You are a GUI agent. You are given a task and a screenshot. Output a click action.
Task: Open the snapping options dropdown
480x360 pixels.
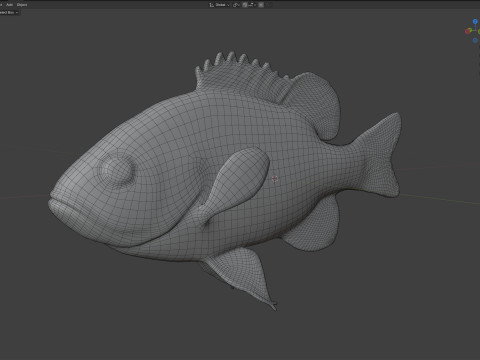(x=252, y=5)
